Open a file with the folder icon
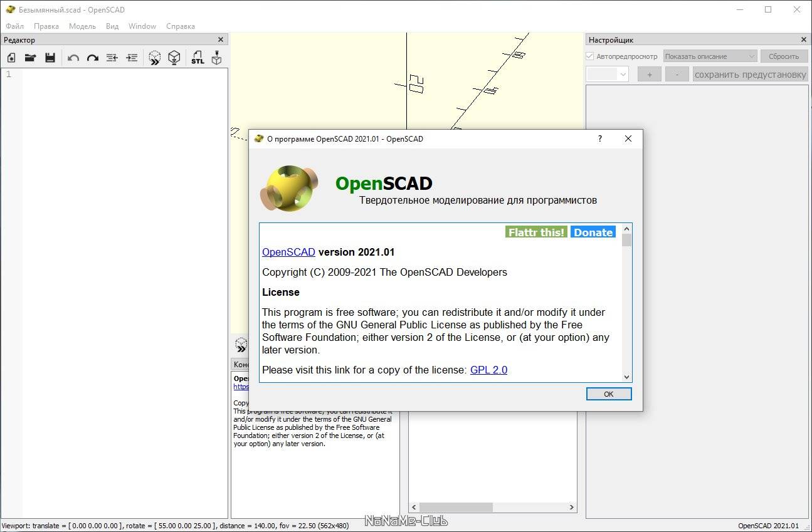This screenshot has width=812, height=532. [x=30, y=58]
